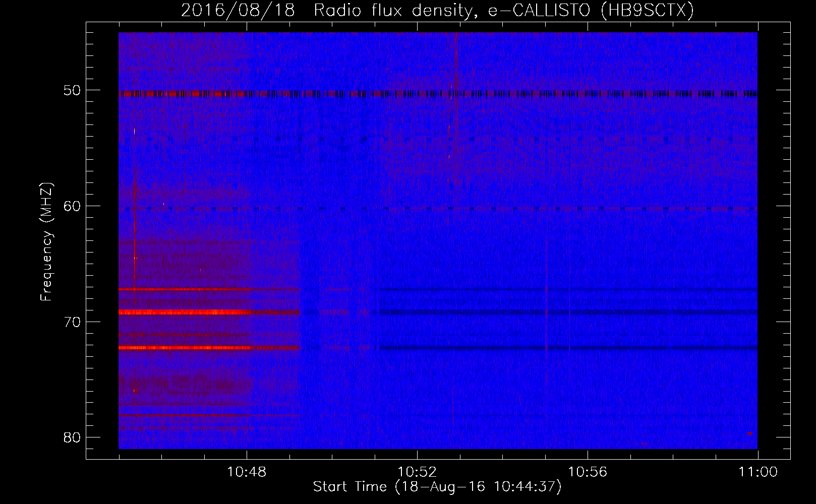This screenshot has width=816, height=504.
Task: Click the time tick label "10:48"
Action: (247, 472)
